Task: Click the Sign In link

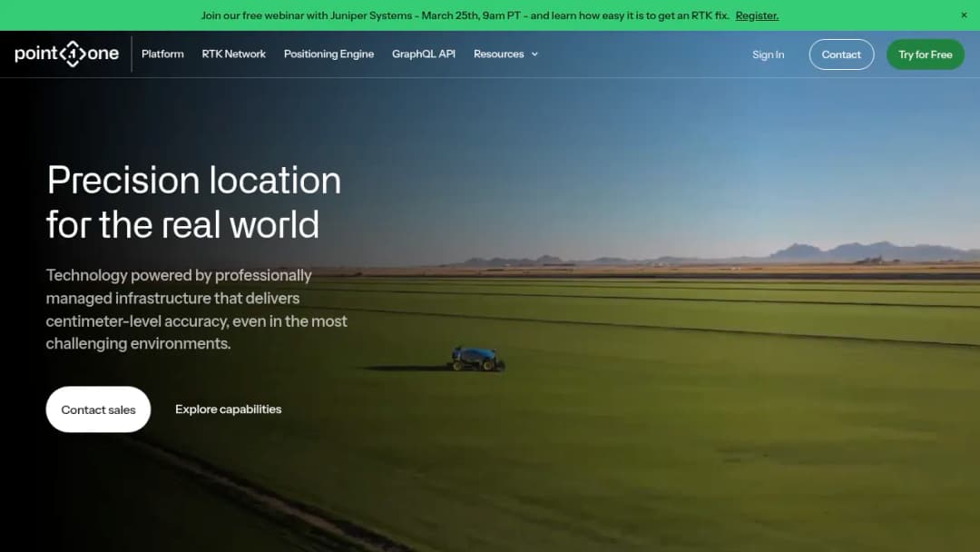Action: (769, 54)
